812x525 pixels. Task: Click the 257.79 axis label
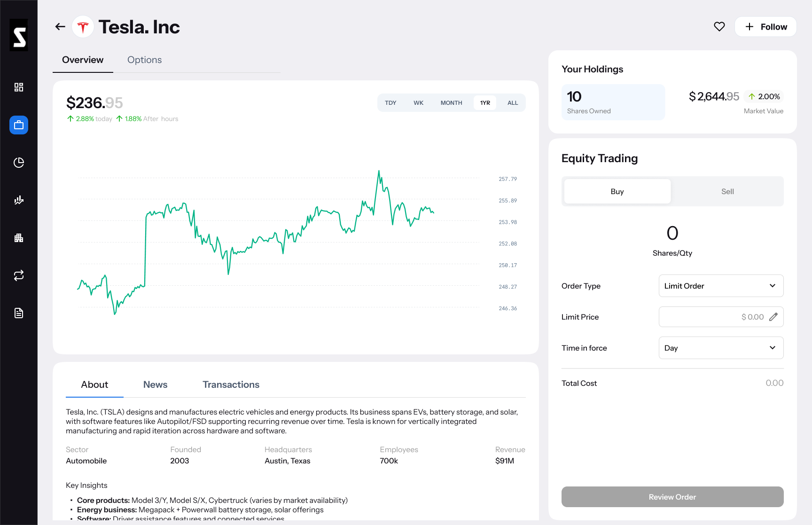[x=507, y=179]
